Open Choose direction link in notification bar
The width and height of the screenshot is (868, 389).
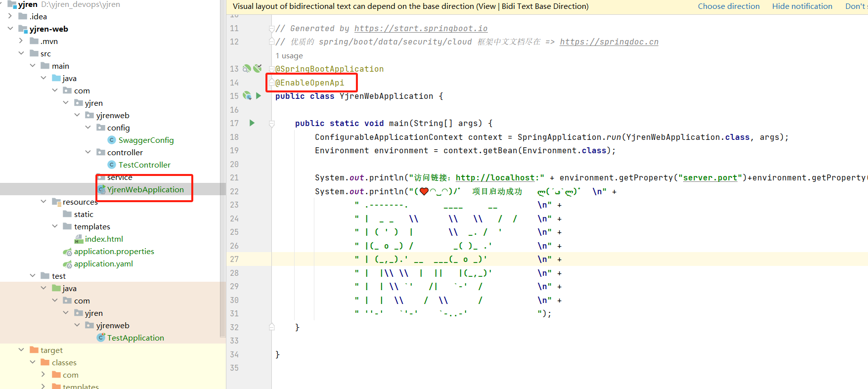tap(729, 6)
